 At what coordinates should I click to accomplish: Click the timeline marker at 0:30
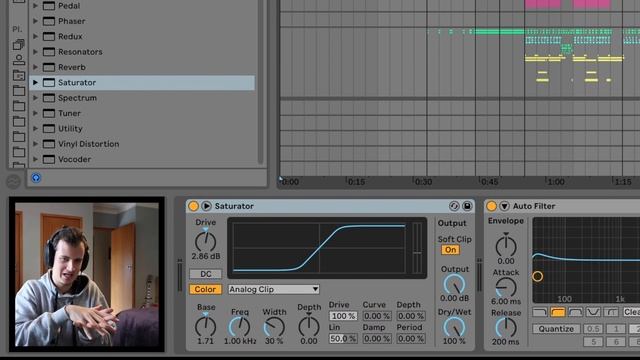[423, 182]
